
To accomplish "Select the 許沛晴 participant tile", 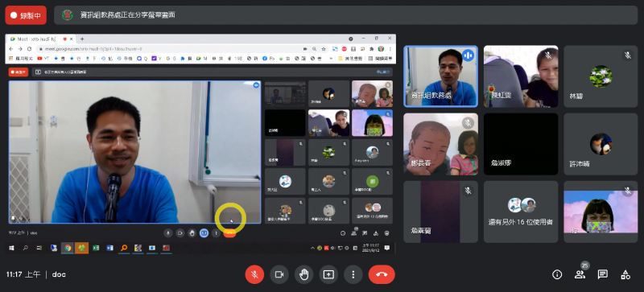I will tap(601, 144).
